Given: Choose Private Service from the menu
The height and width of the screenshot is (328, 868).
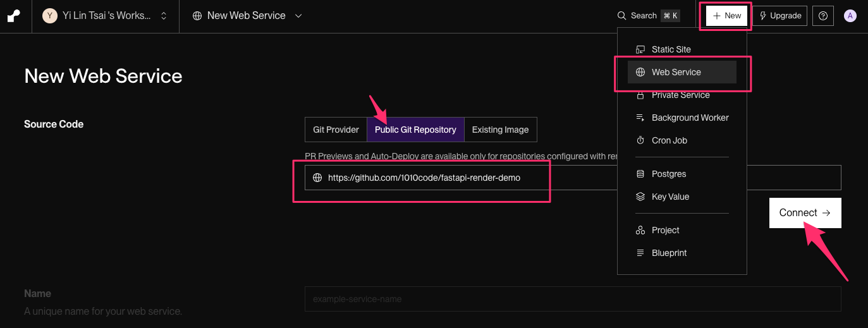Looking at the screenshot, I should [680, 95].
